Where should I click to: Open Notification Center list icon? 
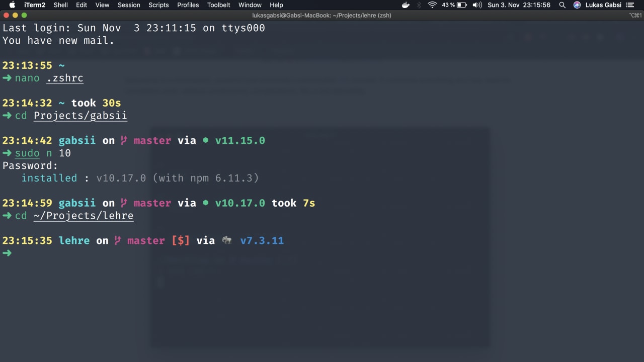[x=630, y=5]
